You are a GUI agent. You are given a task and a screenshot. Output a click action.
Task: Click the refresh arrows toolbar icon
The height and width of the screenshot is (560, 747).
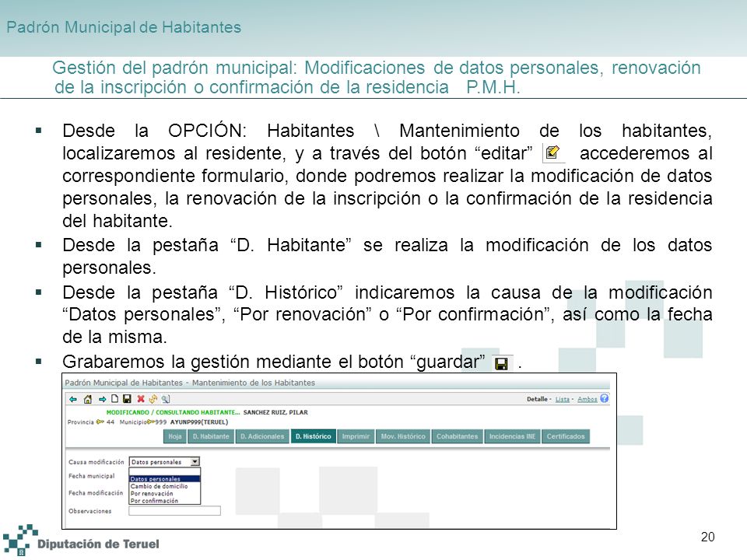click(153, 398)
